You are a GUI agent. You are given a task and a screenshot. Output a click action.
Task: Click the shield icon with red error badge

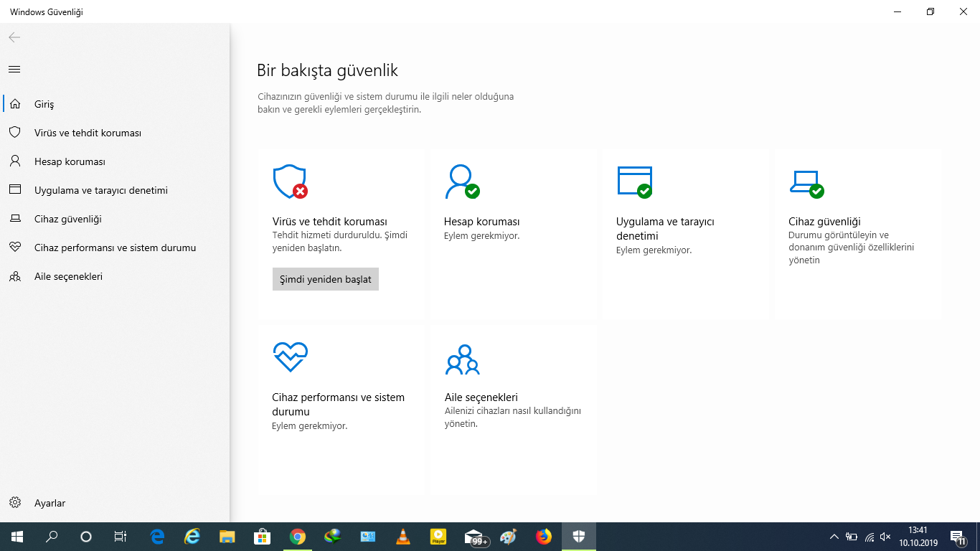tap(291, 182)
